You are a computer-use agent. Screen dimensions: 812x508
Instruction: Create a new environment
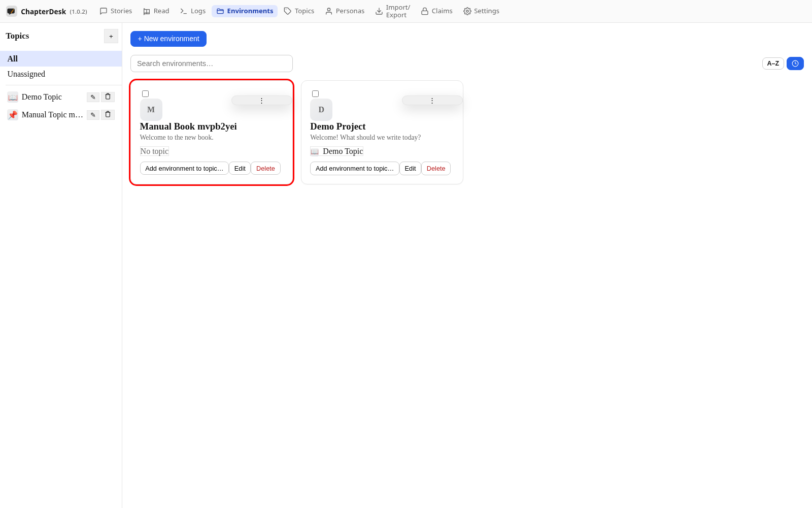[168, 39]
